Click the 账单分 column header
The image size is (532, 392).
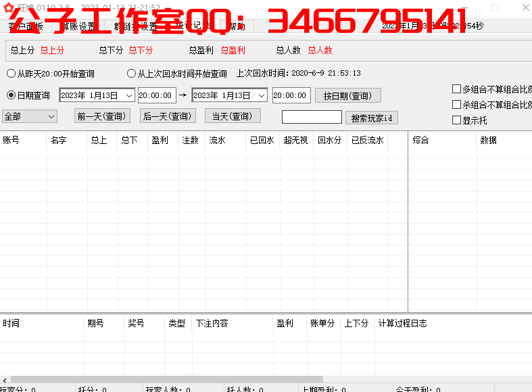pyautogui.click(x=322, y=323)
